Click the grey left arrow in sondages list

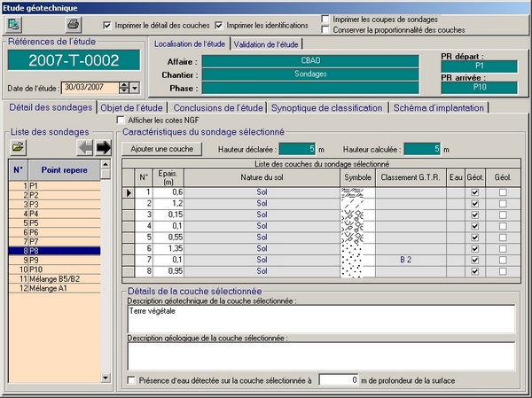[85, 146]
